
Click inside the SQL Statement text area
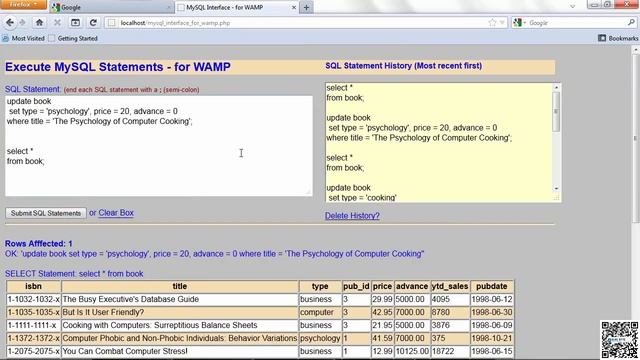click(159, 146)
